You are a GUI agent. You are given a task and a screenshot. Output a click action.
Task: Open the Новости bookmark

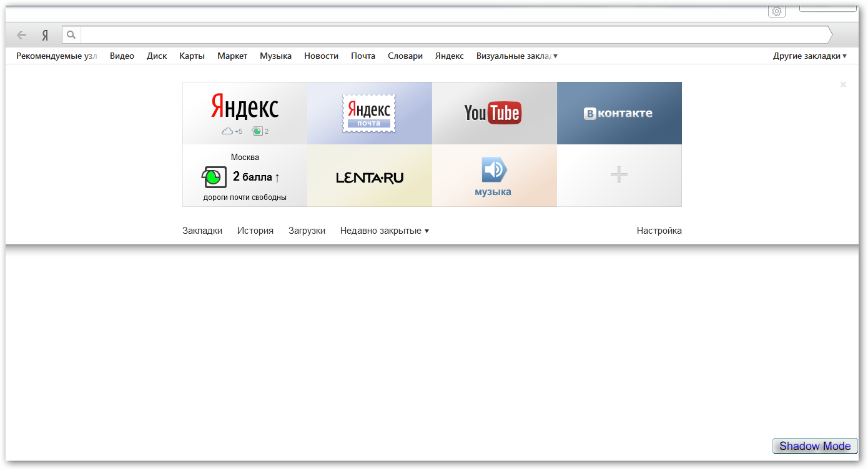(x=321, y=56)
